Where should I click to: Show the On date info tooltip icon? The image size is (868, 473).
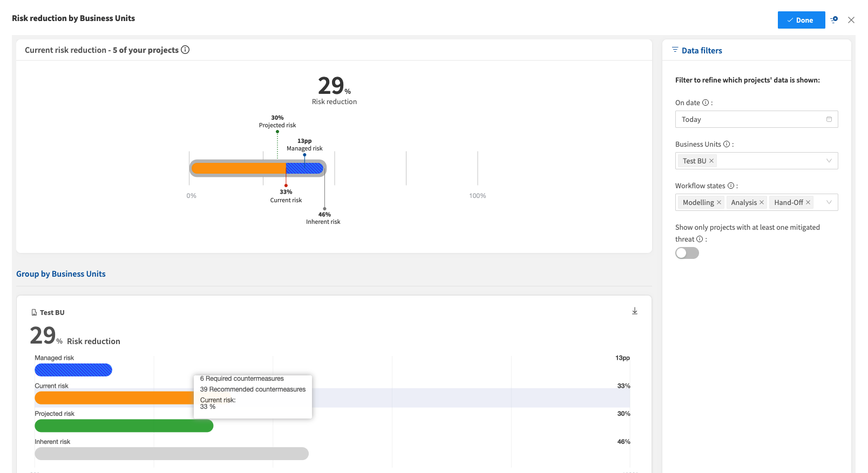coord(706,102)
